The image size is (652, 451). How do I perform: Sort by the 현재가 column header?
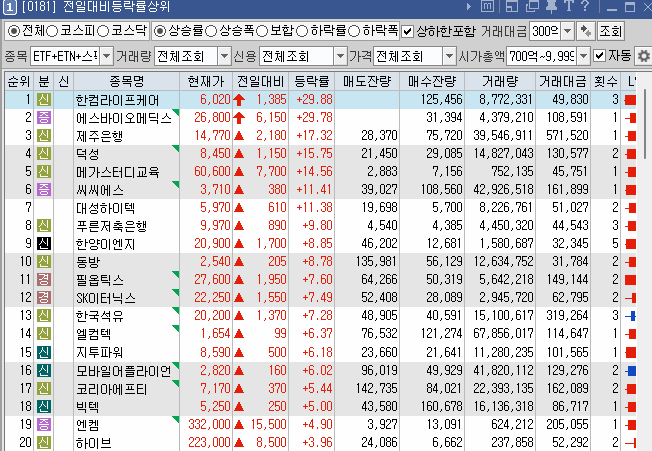coord(206,81)
